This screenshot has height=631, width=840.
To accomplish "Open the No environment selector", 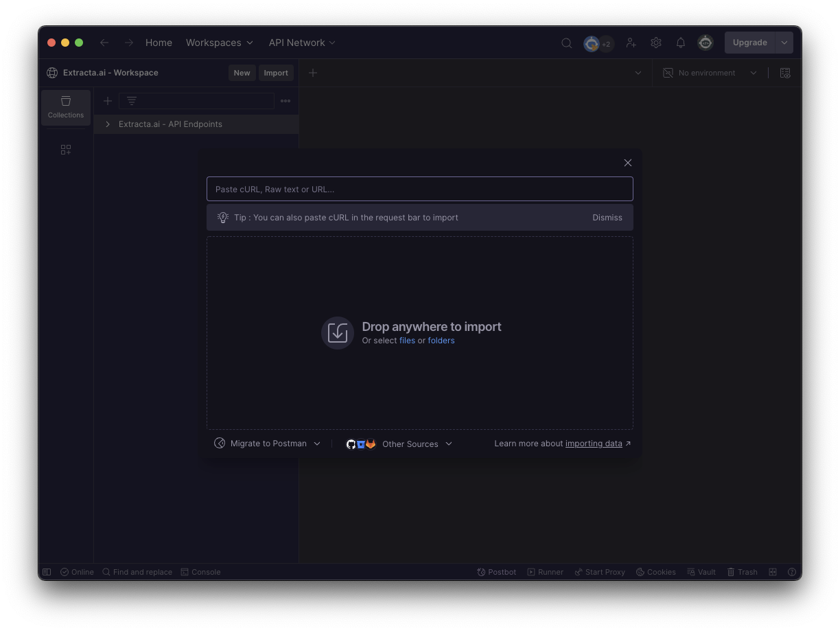I will (x=710, y=73).
